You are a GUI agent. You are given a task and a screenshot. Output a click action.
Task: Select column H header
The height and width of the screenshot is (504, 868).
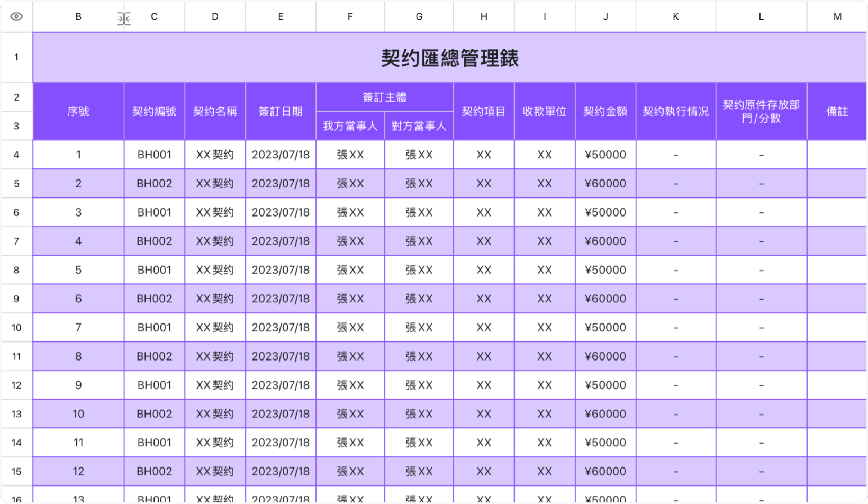(x=484, y=16)
